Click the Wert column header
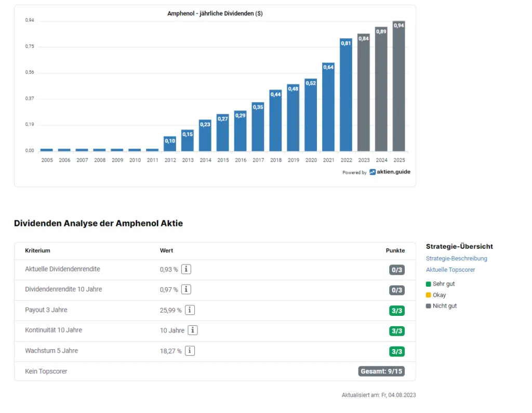Screen dimensions: 532x413 (x=166, y=250)
